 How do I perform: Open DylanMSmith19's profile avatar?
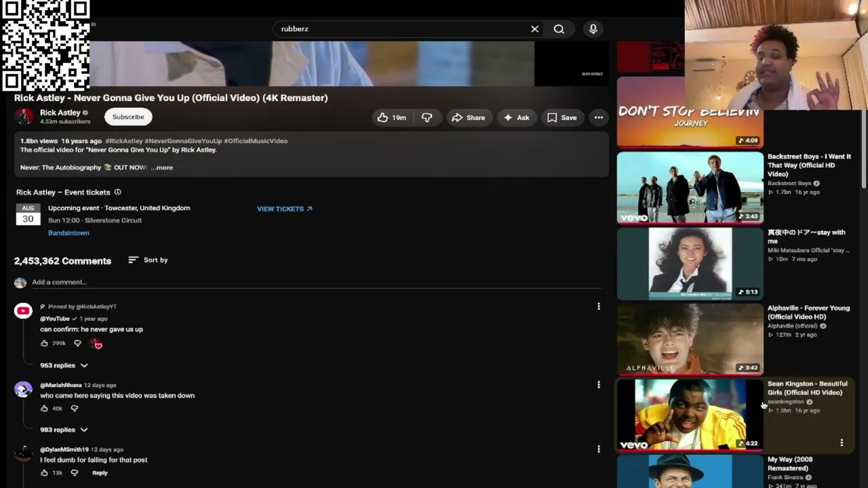[23, 453]
